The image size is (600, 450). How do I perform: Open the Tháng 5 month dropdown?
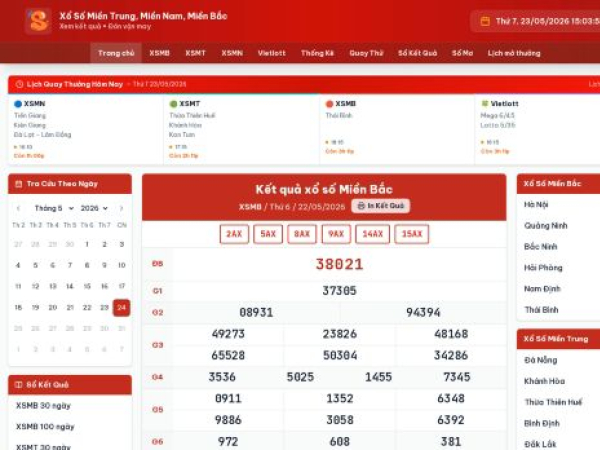click(x=54, y=208)
